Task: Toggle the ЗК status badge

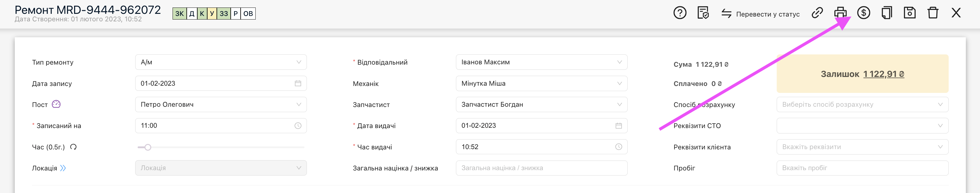Action: pos(179,14)
